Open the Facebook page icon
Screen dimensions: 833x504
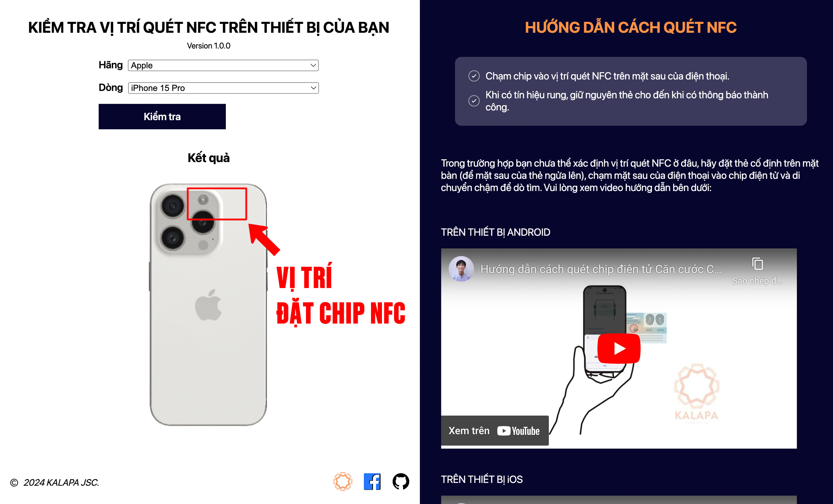[372, 481]
